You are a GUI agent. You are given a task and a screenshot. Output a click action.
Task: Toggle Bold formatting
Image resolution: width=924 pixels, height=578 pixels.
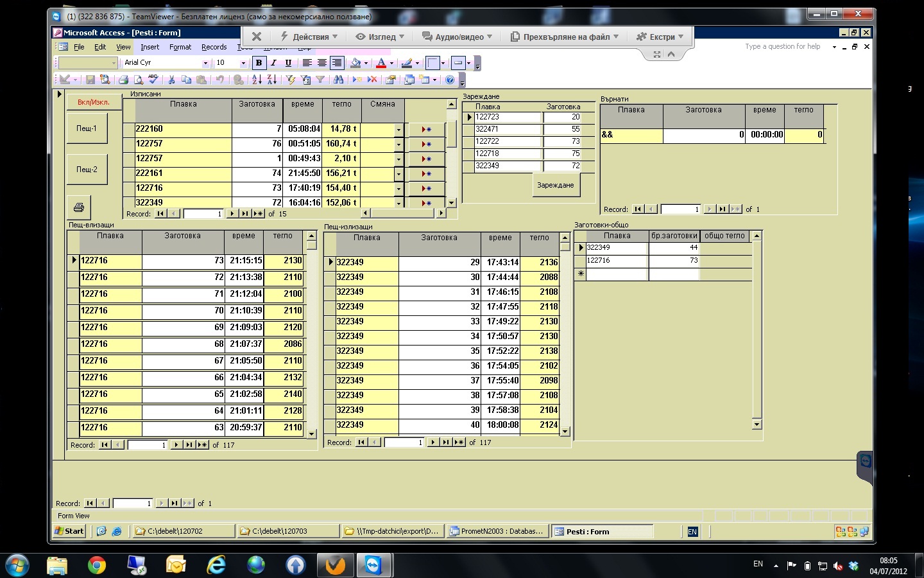coord(259,63)
